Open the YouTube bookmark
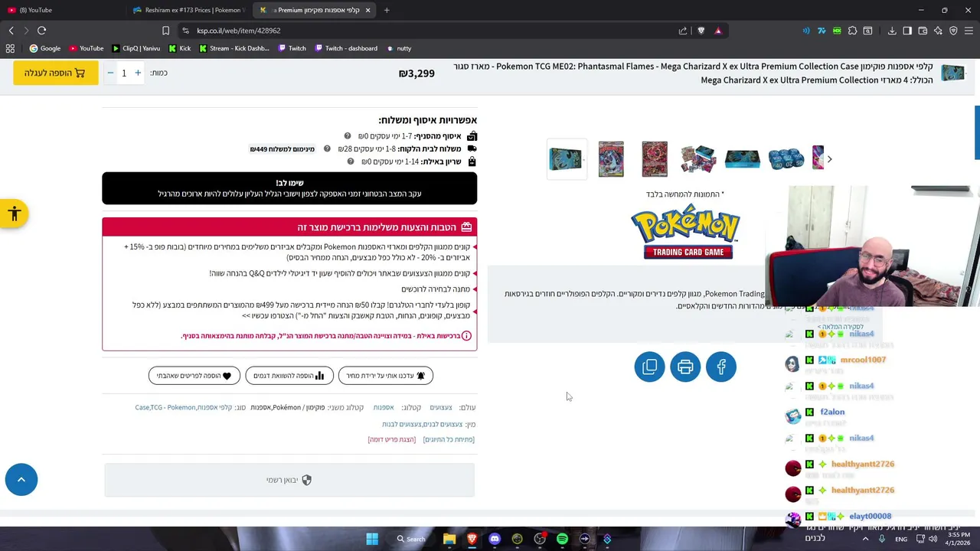 [x=87, y=48]
